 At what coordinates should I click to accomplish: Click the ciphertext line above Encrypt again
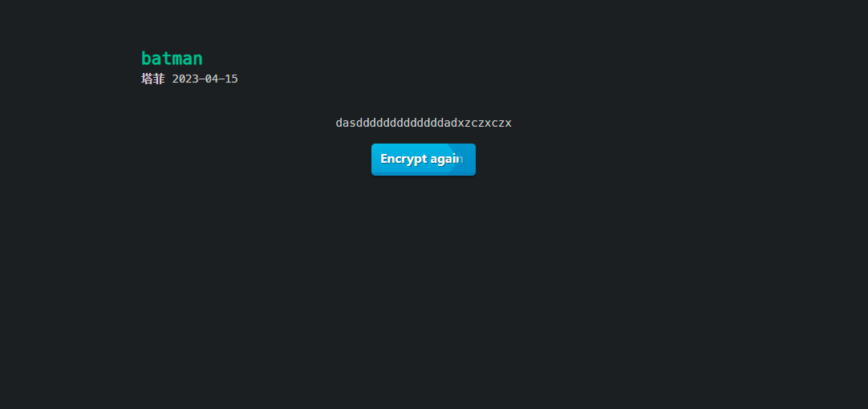pyautogui.click(x=424, y=123)
